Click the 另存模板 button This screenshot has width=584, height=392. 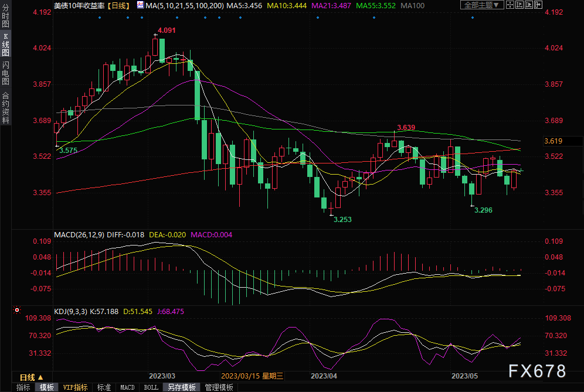(181, 387)
